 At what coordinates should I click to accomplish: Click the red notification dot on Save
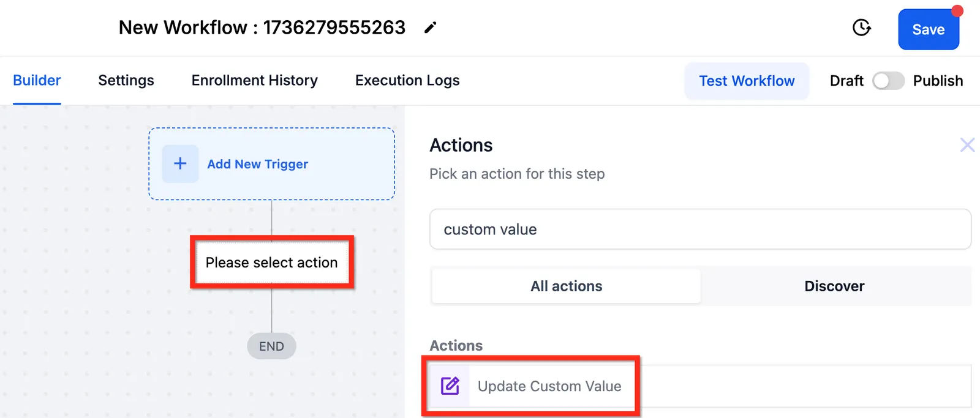[x=957, y=11]
